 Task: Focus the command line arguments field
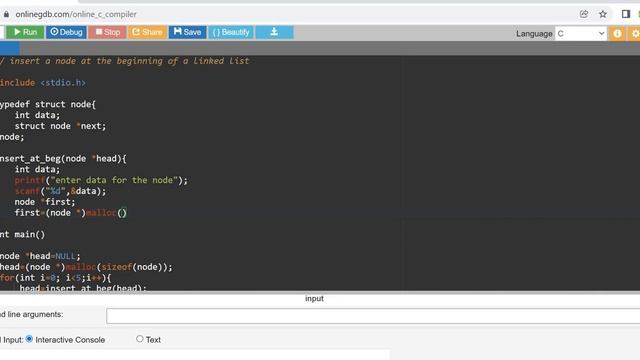point(373,316)
